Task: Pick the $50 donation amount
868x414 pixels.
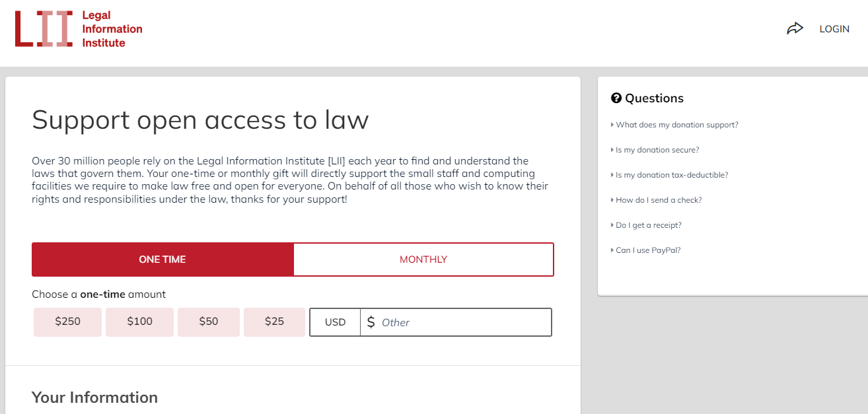Action: (x=209, y=322)
